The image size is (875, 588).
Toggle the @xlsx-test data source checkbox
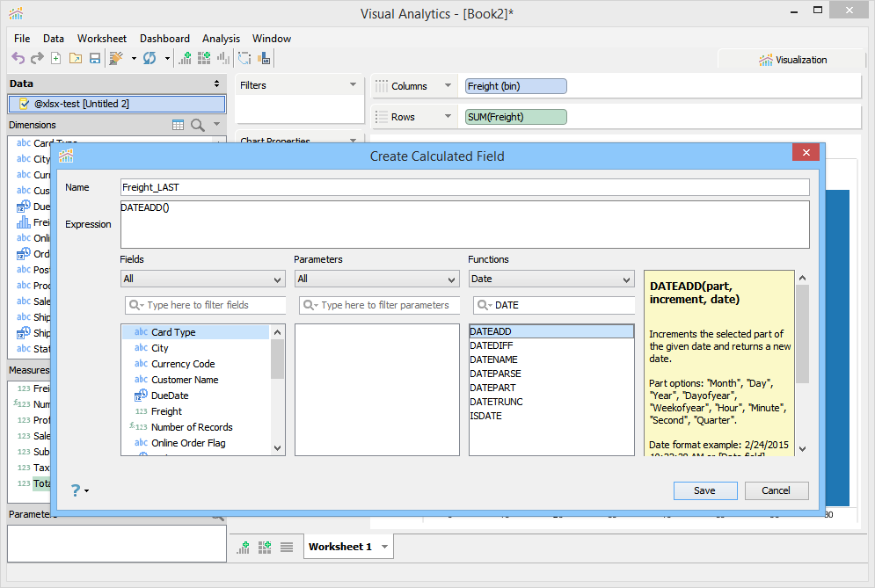point(24,104)
